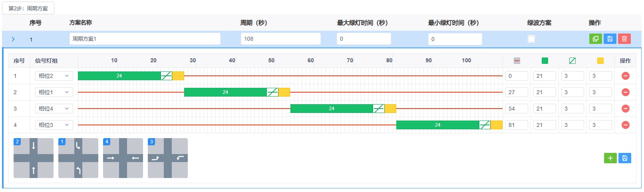Open the 相位4 signal group dropdown
Image resolution: width=644 pixels, height=192 pixels.
[x=54, y=109]
